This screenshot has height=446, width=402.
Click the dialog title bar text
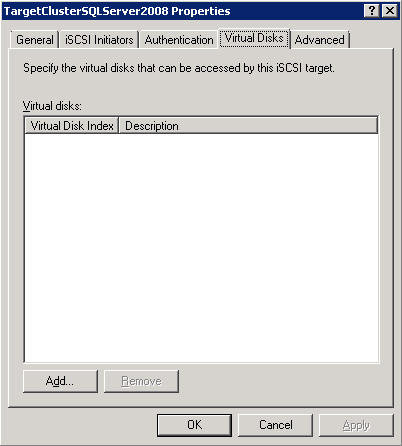(x=117, y=11)
